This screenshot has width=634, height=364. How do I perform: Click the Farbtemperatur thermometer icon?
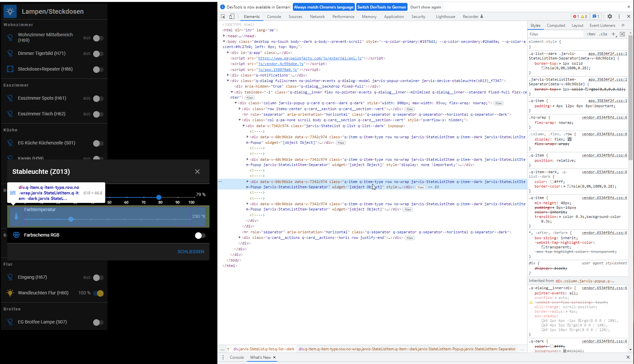(16, 216)
